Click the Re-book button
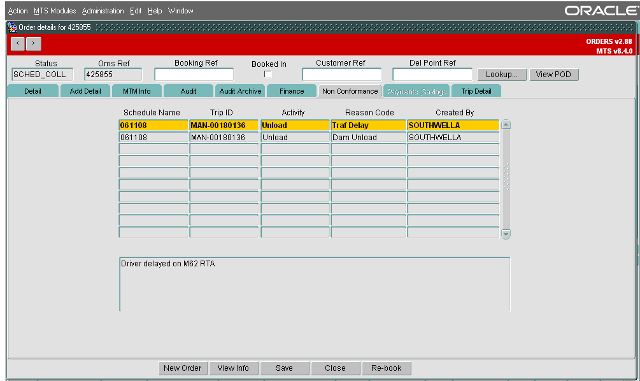640x381 pixels. pos(386,368)
